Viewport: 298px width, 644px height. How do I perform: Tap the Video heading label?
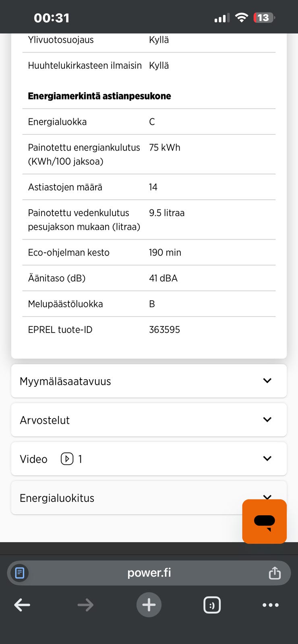33,459
